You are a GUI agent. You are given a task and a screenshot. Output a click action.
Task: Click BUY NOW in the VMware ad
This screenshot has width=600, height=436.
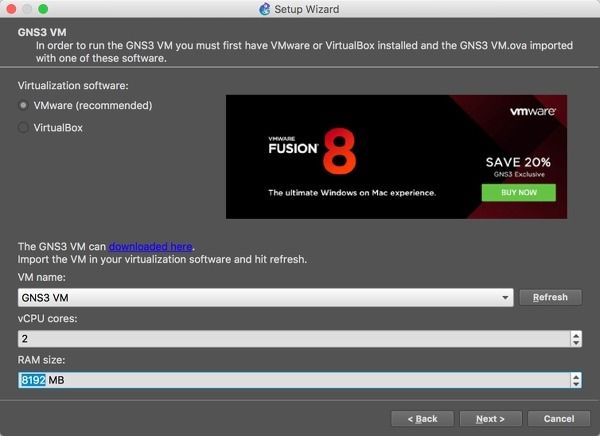(519, 193)
